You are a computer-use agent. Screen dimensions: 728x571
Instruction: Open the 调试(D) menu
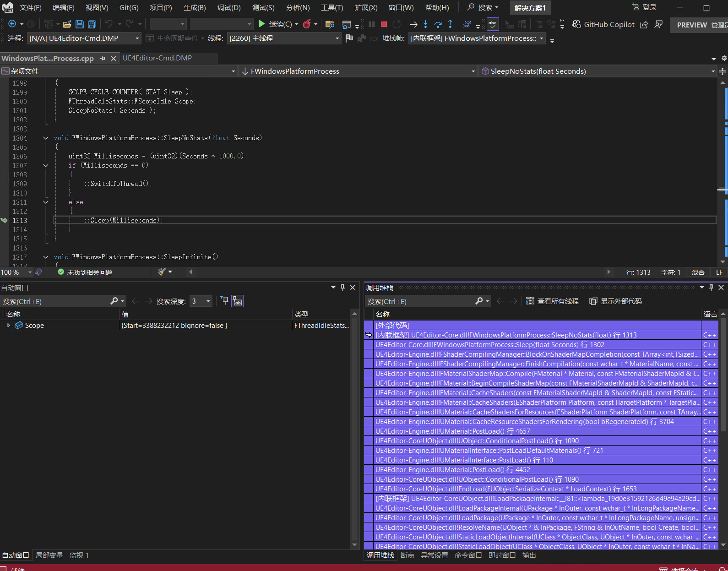coord(228,8)
